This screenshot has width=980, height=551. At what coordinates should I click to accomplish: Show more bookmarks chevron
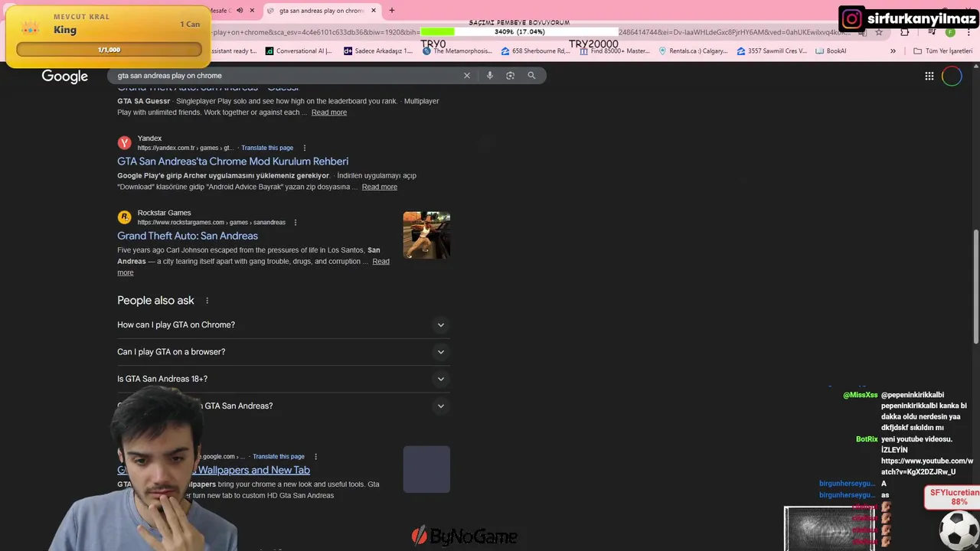click(x=893, y=51)
